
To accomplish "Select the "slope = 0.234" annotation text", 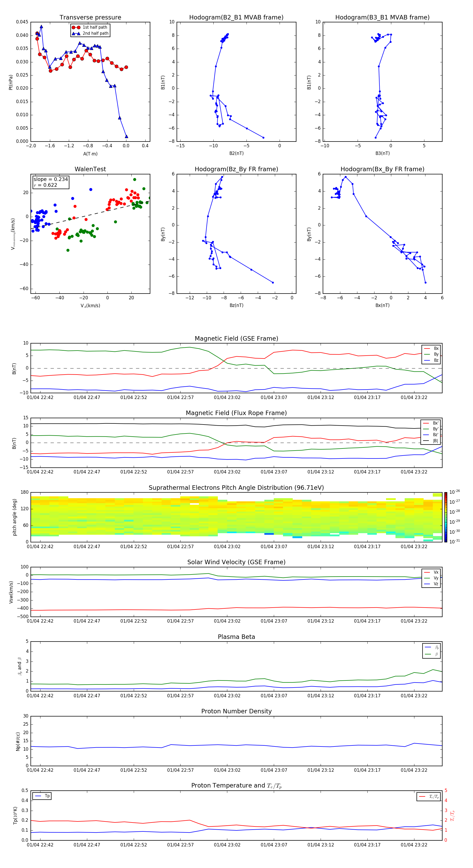I will click(x=50, y=179).
